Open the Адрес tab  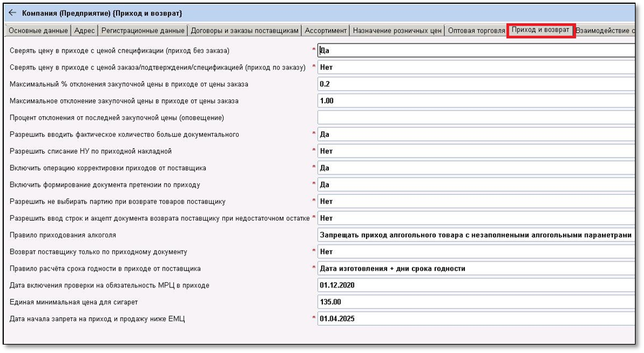point(85,30)
